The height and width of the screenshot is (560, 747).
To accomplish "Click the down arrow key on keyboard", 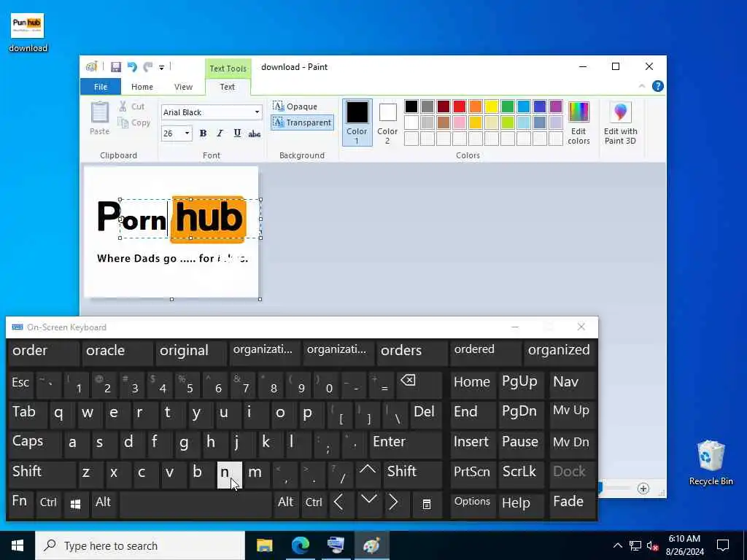I will click(x=368, y=504).
